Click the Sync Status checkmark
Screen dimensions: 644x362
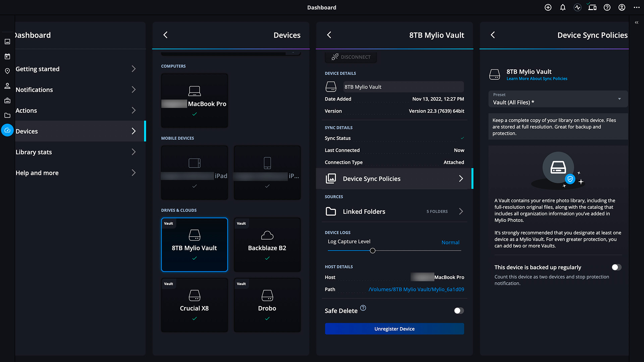(462, 138)
